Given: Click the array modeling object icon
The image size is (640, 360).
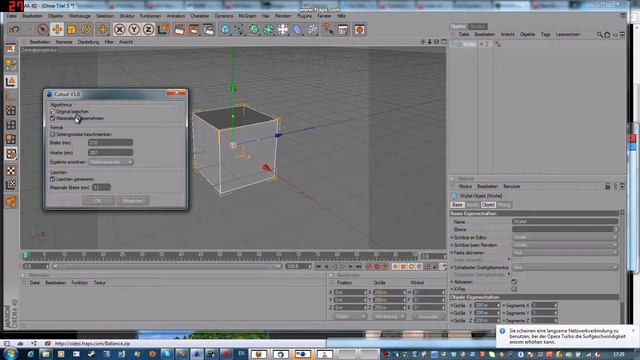Looking at the screenshot, I should pos(268,29).
